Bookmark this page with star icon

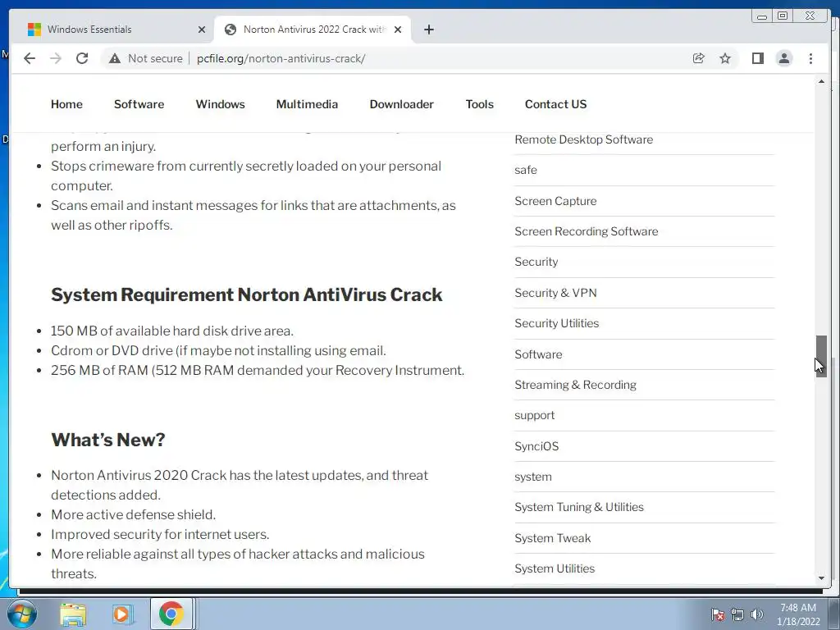point(725,58)
